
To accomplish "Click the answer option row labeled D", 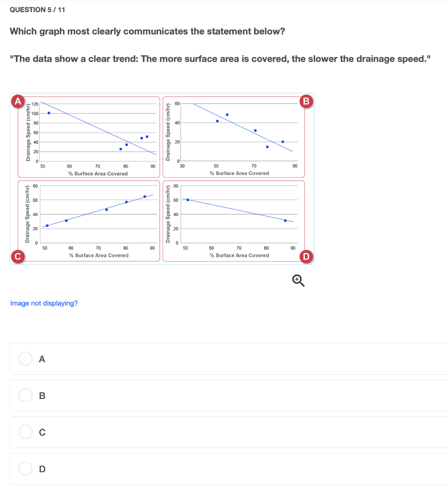I will pyautogui.click(x=229, y=469).
